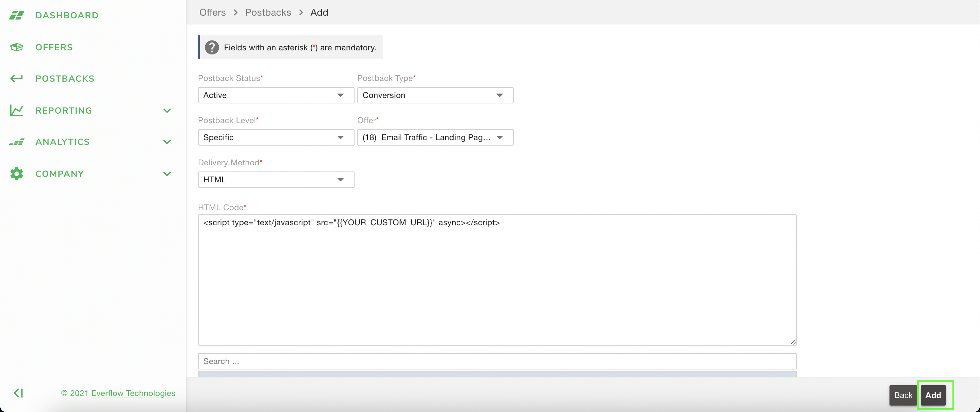980x412 pixels.
Task: Expand the Company submenu chevron
Action: pos(167,174)
